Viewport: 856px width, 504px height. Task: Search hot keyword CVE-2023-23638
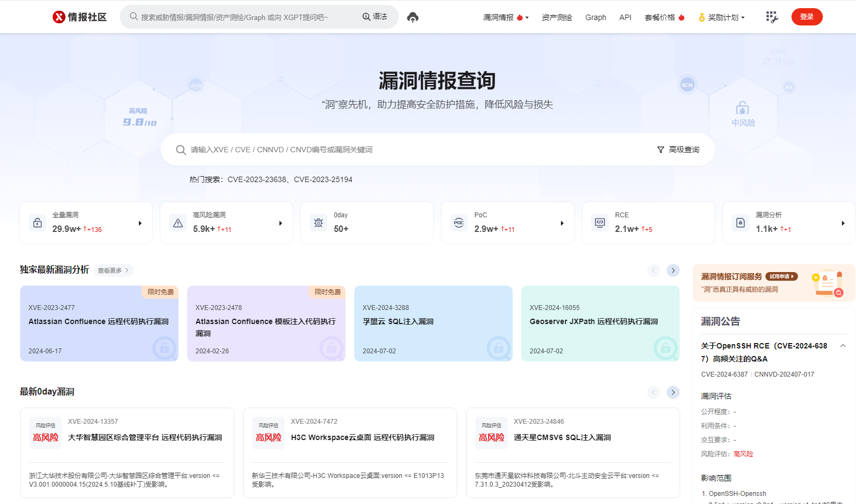(257, 179)
